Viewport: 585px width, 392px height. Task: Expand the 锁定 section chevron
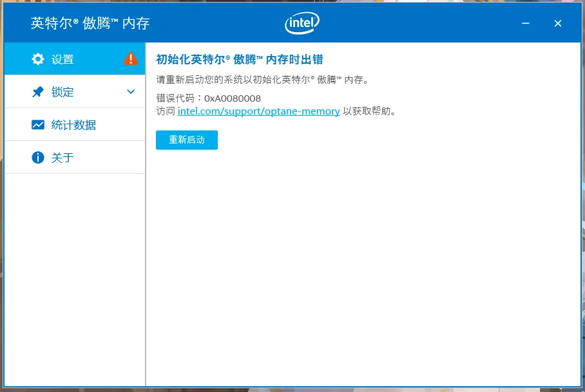(131, 92)
